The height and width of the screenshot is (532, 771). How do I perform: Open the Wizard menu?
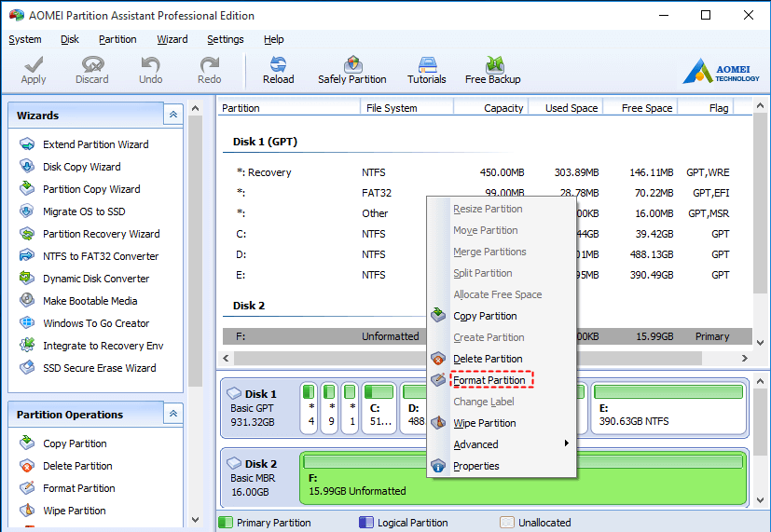coord(172,39)
